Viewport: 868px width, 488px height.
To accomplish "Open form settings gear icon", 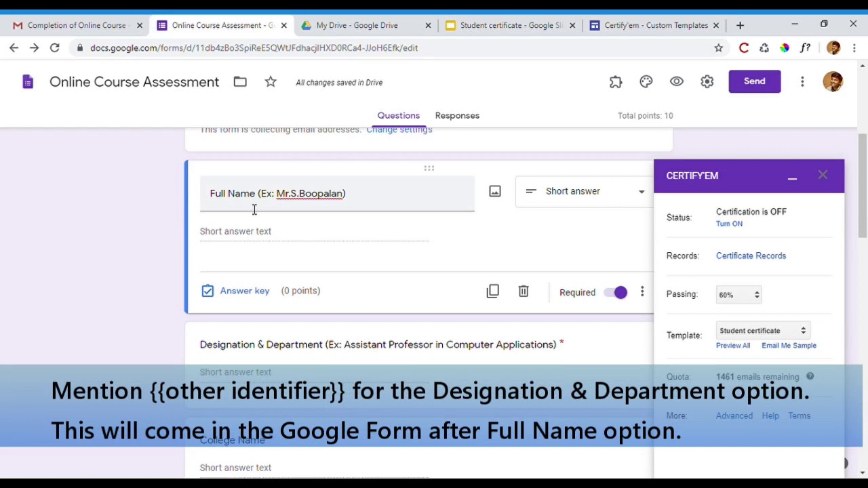I will click(707, 81).
